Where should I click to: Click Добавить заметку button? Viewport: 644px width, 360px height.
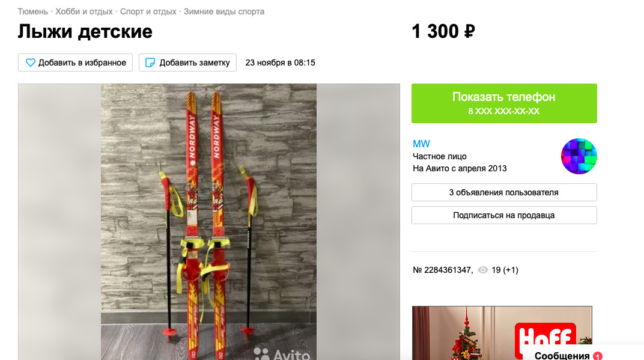point(187,63)
